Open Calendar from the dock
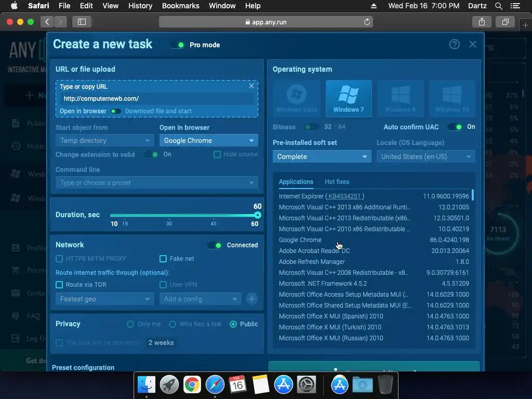Viewport: 532px width, 399px height. tap(237, 385)
